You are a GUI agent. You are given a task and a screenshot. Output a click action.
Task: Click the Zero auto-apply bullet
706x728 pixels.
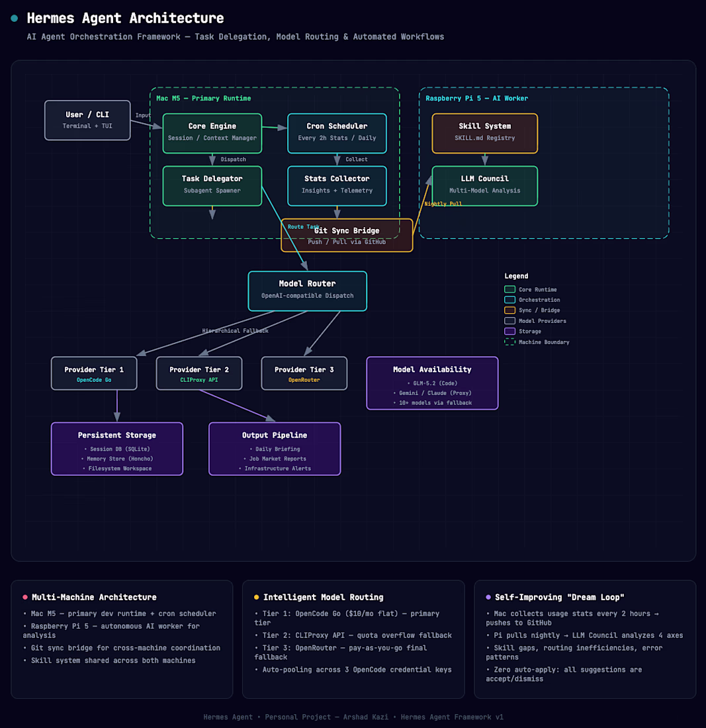coord(564,674)
